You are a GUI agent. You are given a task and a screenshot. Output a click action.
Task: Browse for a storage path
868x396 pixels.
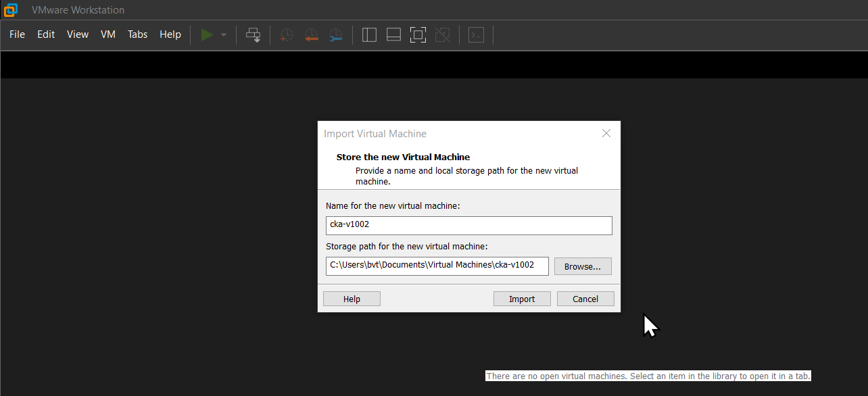583,266
